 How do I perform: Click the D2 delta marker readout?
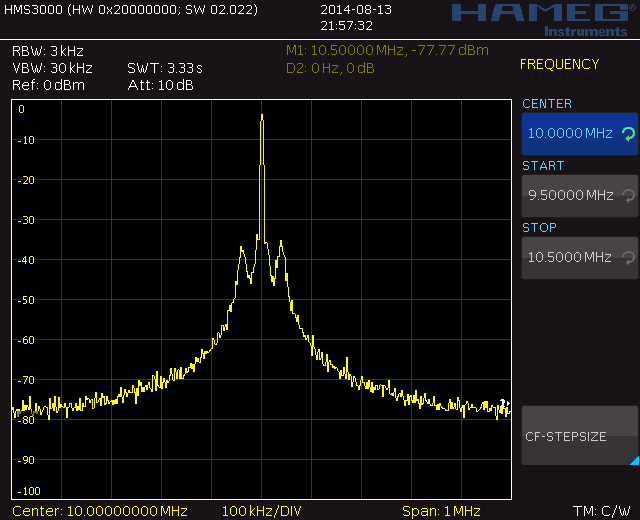point(330,68)
